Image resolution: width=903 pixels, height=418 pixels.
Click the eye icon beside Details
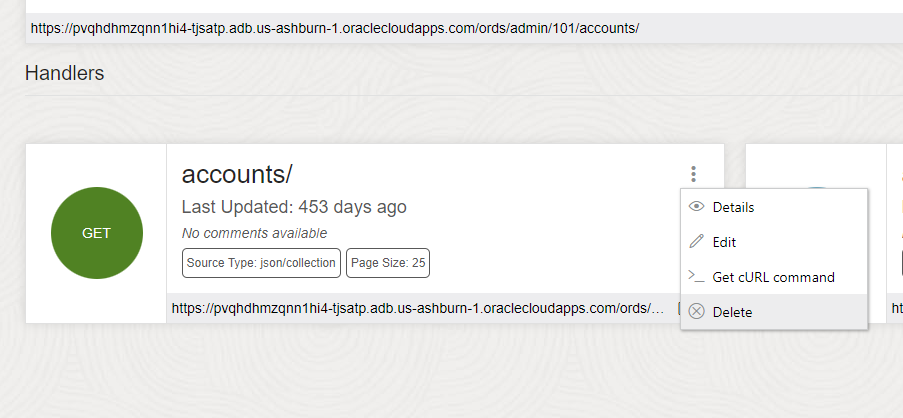[x=697, y=207]
